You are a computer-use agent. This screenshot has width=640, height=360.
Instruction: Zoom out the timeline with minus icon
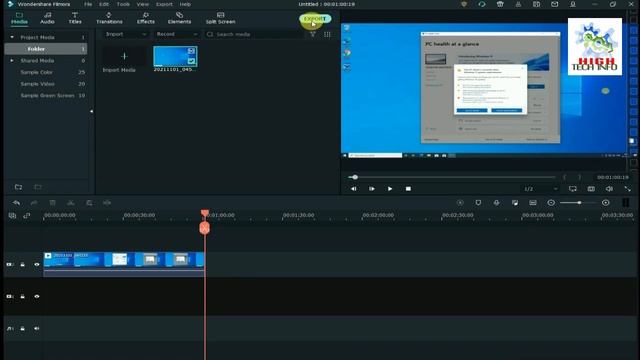(x=551, y=203)
